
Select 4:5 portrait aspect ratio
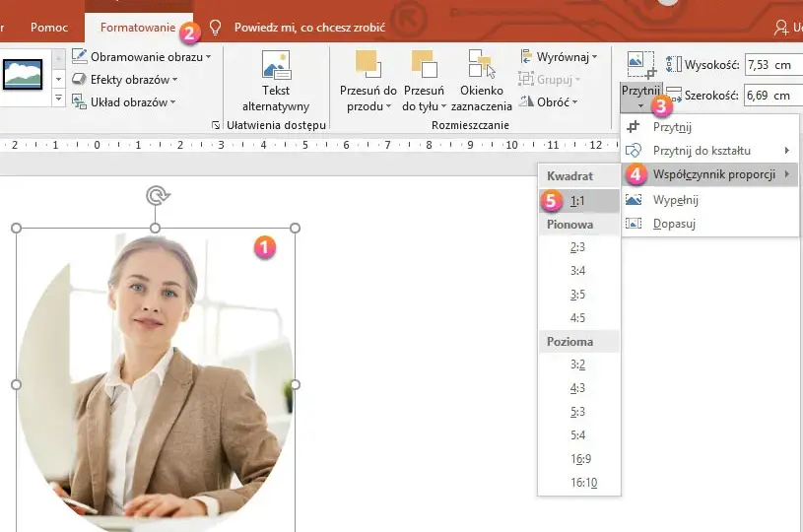(x=579, y=318)
